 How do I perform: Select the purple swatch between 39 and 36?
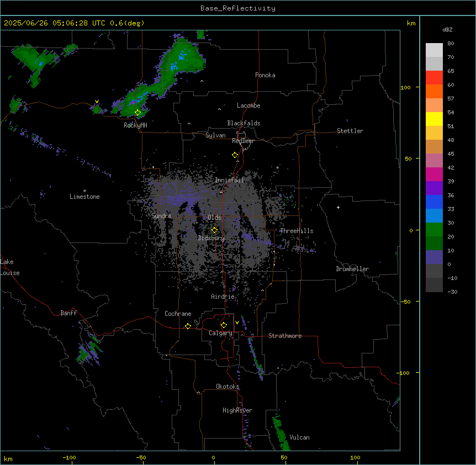(x=434, y=188)
